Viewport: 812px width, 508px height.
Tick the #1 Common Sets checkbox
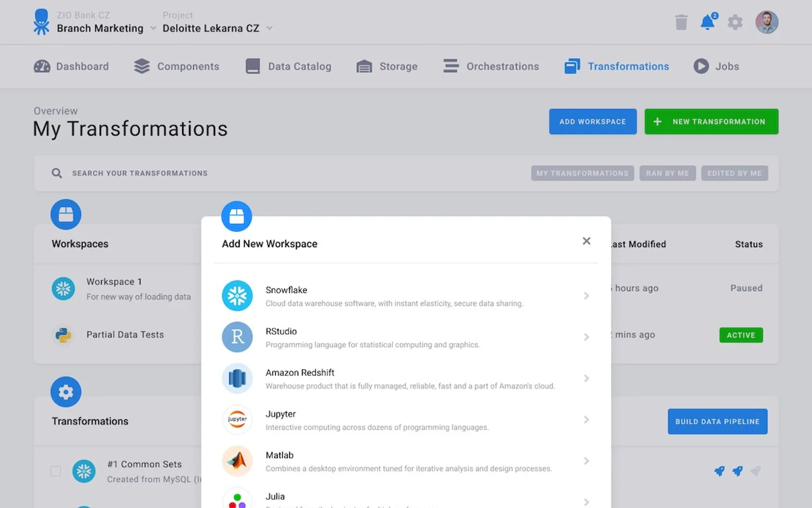pyautogui.click(x=56, y=471)
